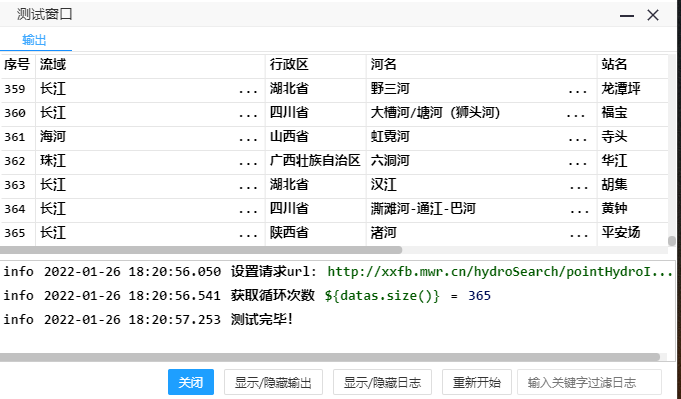681x399 pixels.
Task: Click the 重新开始 button
Action: (x=476, y=382)
